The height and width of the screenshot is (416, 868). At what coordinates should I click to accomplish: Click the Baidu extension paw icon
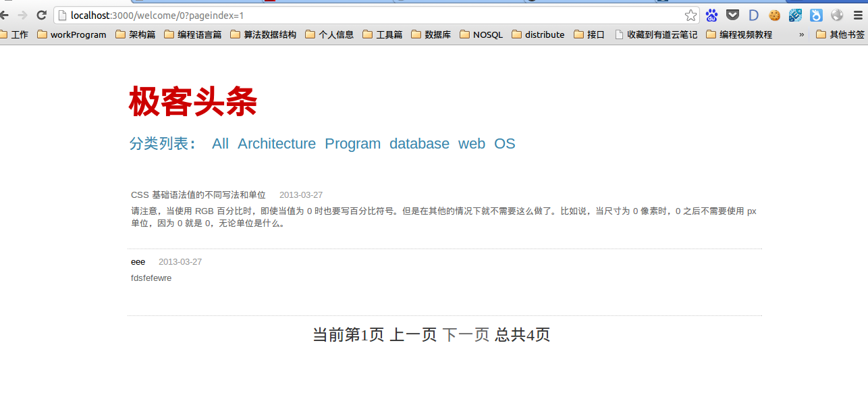[711, 15]
